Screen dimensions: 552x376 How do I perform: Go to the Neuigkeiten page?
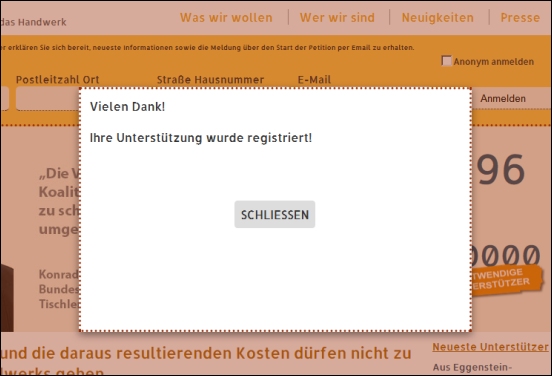pos(438,18)
